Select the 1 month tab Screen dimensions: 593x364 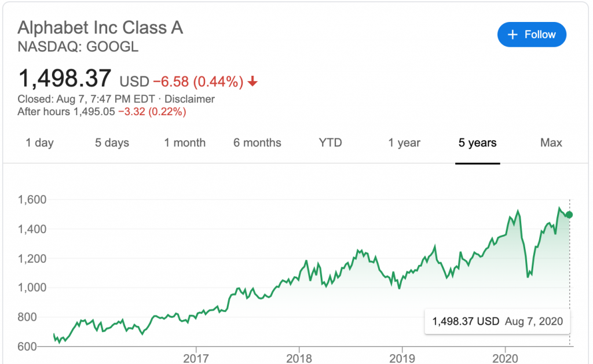(185, 143)
